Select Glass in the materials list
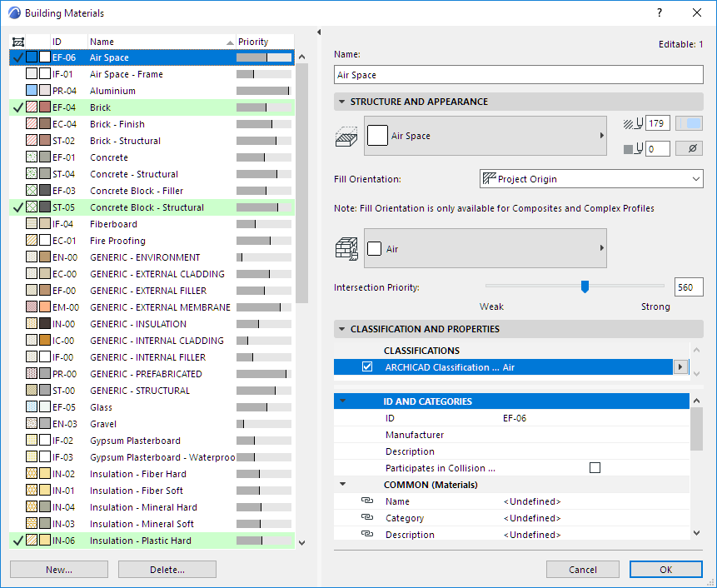 point(101,407)
